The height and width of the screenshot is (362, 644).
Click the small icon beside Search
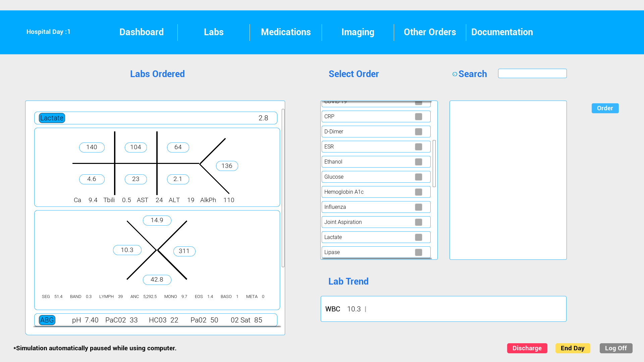point(454,74)
